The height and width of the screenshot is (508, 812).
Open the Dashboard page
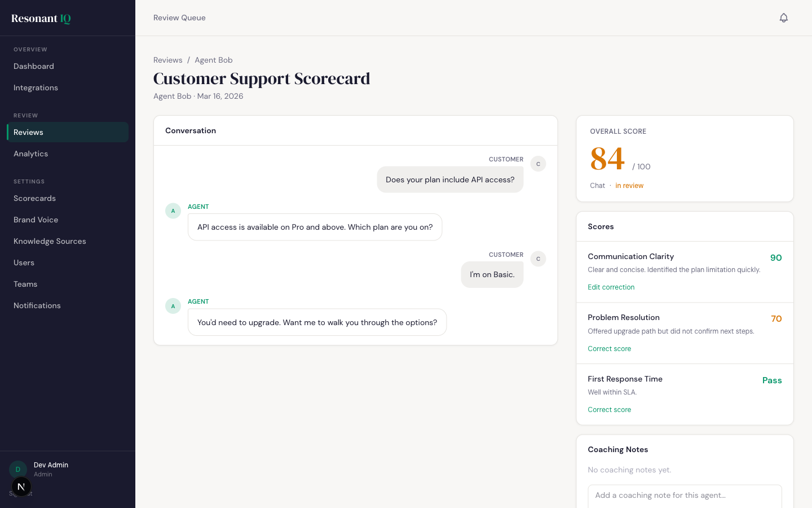(x=34, y=66)
